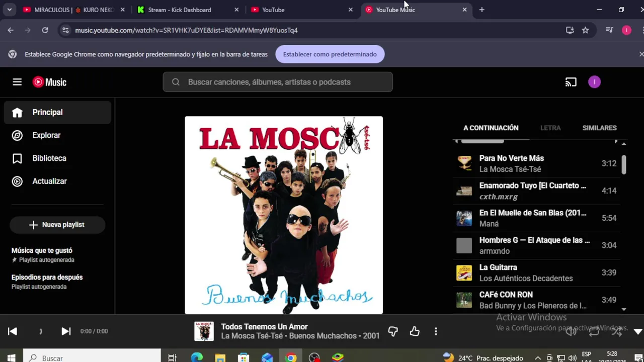Show hidden system tray icons
Image resolution: width=644 pixels, height=362 pixels.
[538, 358]
